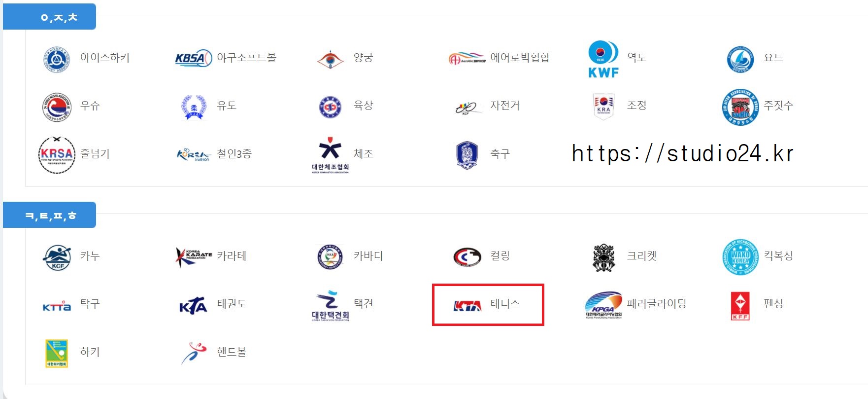This screenshot has height=399, width=868.
Task: Open the 요트 link
Action: click(773, 58)
